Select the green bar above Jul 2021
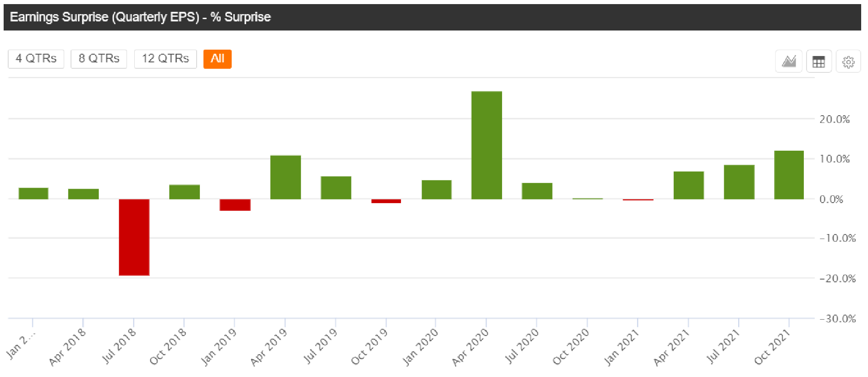 coord(738,182)
